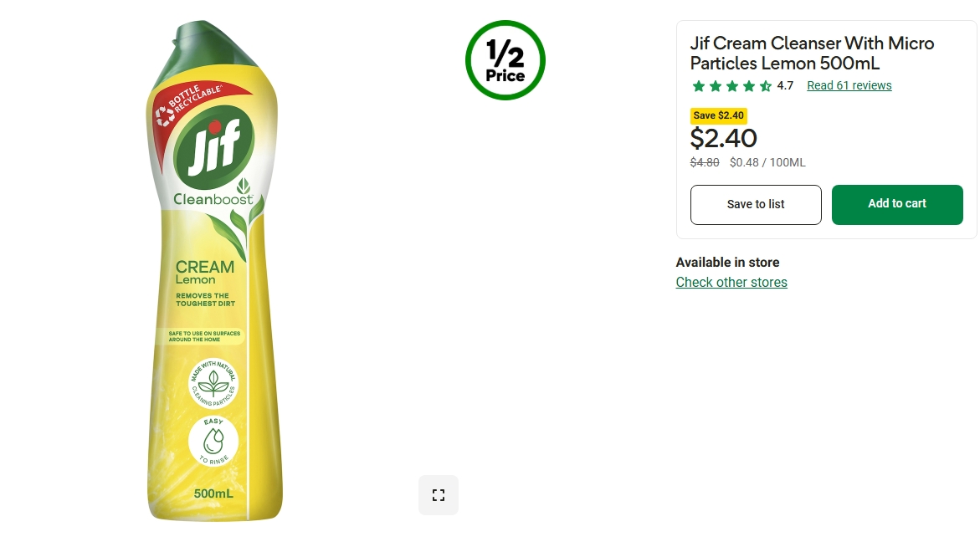Click the Cleanboost leaf label on the bottle
This screenshot has height=547, width=980.
tap(213, 198)
